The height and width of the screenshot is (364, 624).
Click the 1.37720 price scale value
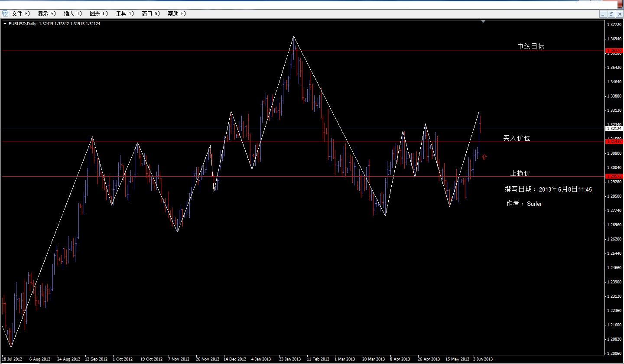[614, 25]
